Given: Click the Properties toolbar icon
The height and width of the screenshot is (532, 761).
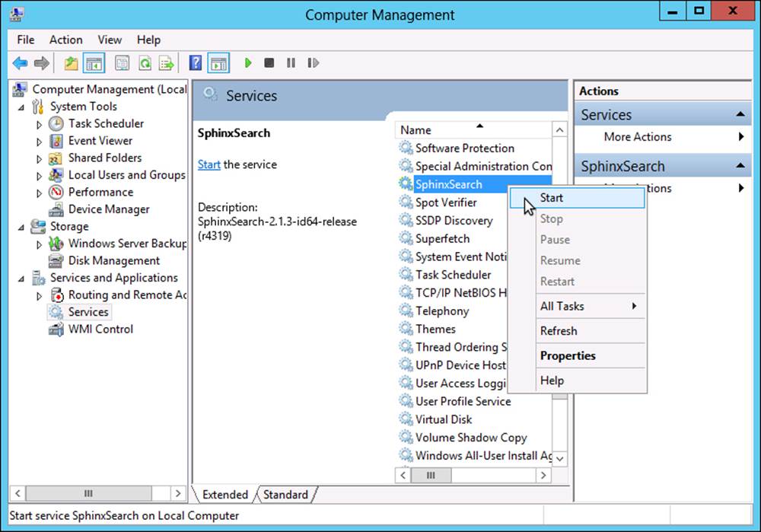Looking at the screenshot, I should (122, 63).
